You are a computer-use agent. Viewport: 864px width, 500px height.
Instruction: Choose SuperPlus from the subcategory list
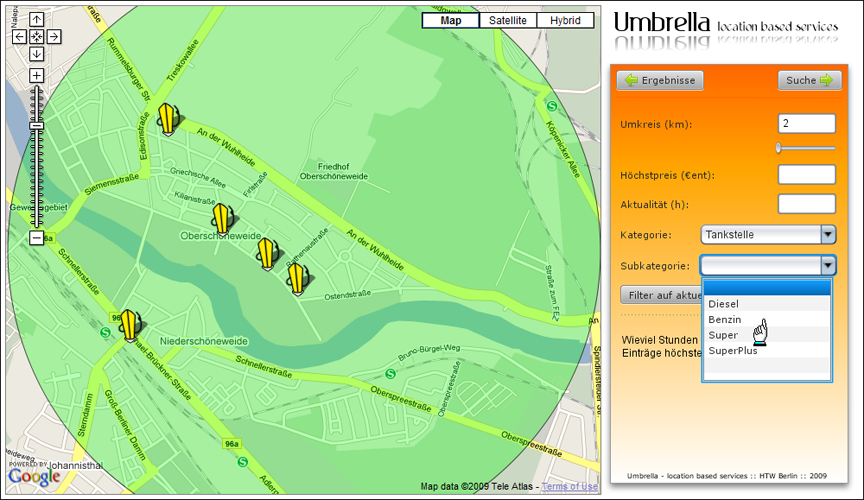(766, 351)
